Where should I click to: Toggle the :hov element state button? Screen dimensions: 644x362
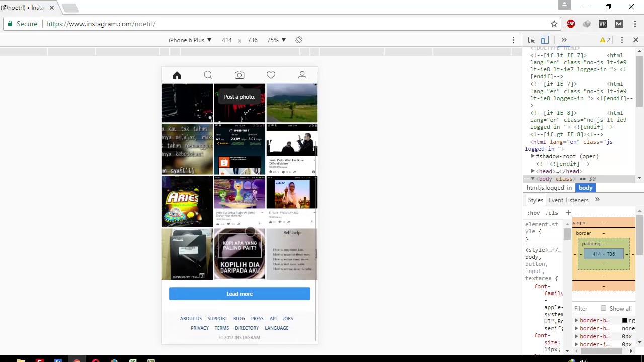pyautogui.click(x=533, y=213)
